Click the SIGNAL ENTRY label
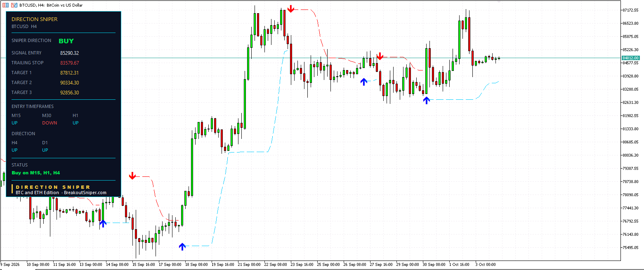Screen dimensions: 644x270 click(x=26, y=53)
